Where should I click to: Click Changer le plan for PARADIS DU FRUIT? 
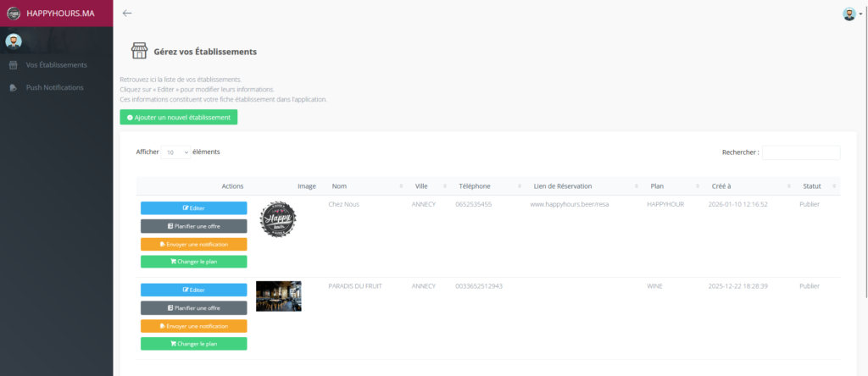point(193,344)
